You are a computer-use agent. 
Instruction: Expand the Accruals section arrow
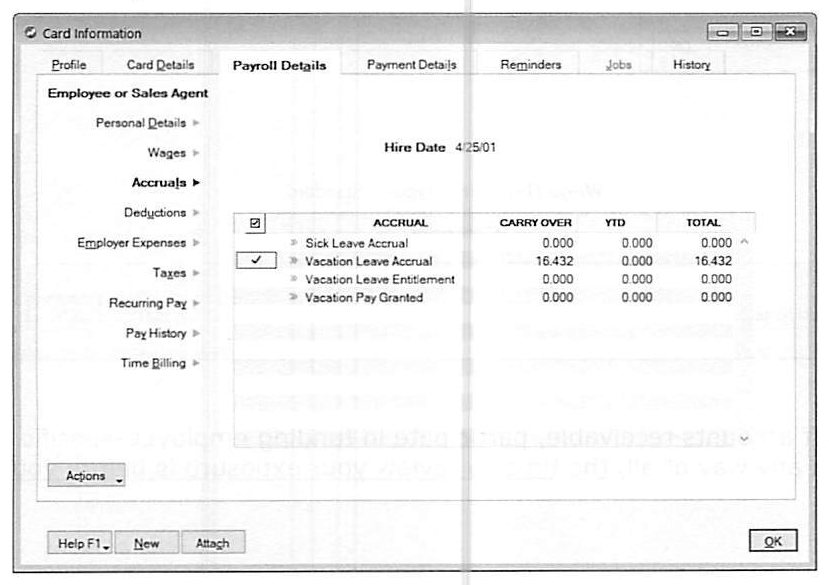coord(196,182)
